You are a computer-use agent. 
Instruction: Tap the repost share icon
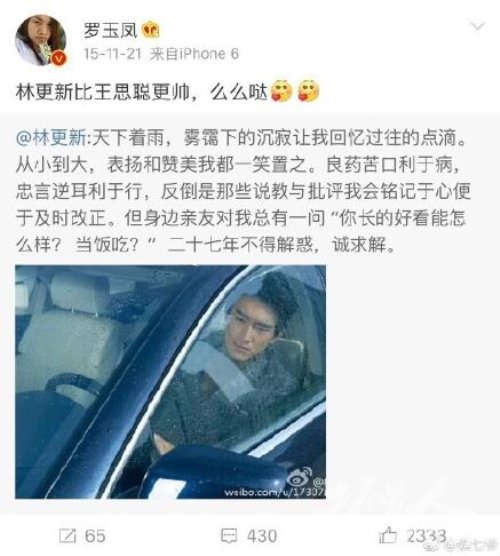coord(67,535)
